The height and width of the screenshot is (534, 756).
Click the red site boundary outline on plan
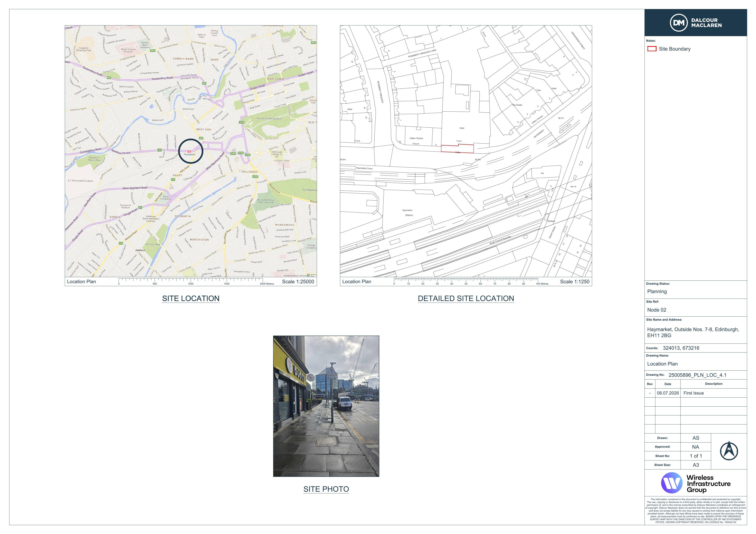[457, 149]
